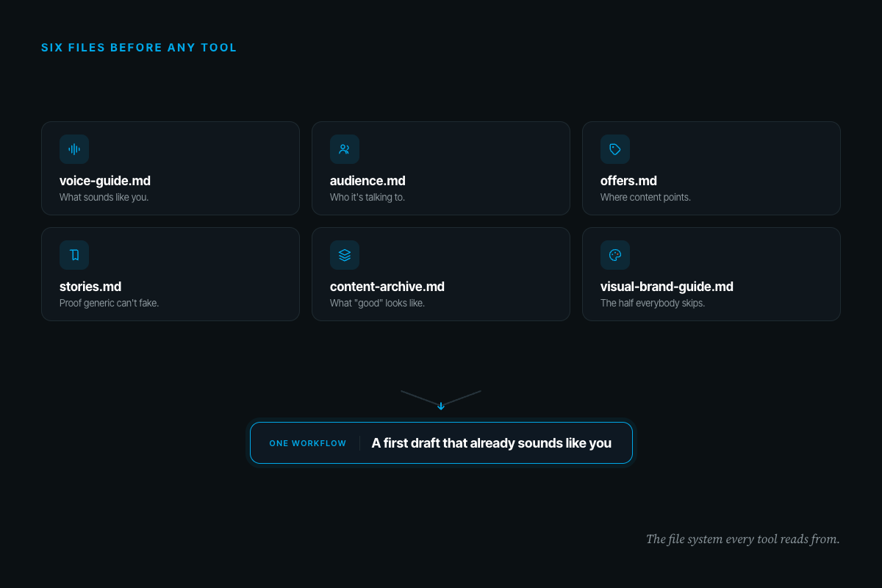Select the audience.md title
The height and width of the screenshot is (588, 882).
click(x=367, y=181)
